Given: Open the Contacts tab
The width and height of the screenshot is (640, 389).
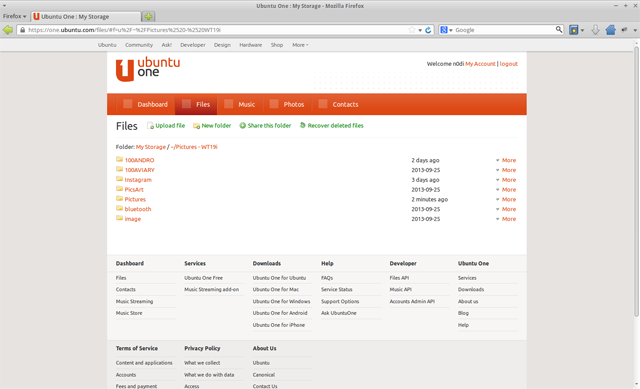Looking at the screenshot, I should (x=339, y=104).
